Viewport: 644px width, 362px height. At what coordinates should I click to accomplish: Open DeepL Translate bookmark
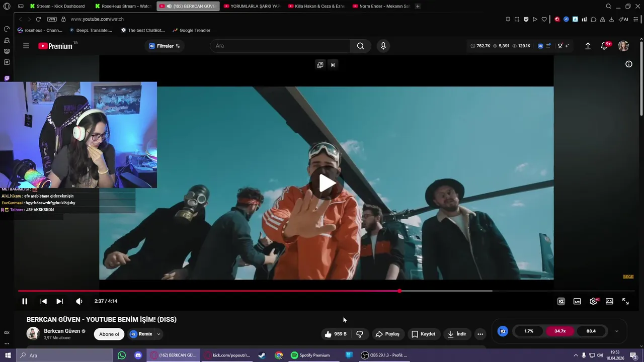click(x=91, y=30)
